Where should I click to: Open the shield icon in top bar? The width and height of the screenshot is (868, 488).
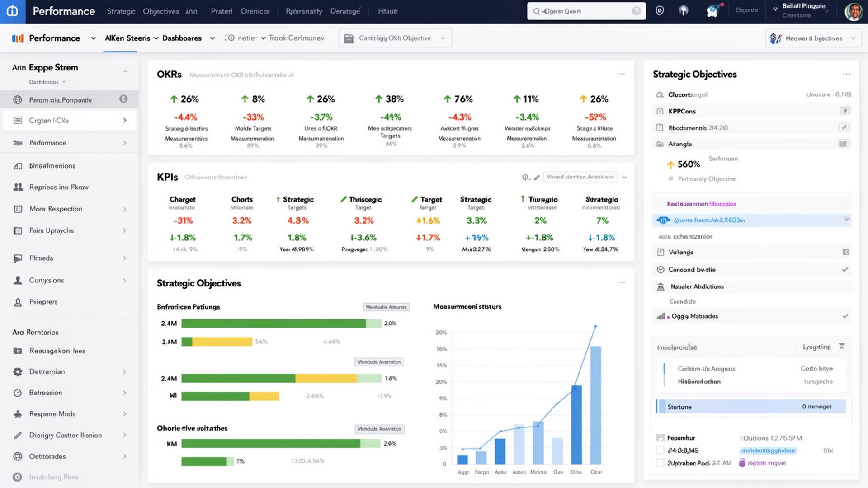[x=660, y=11]
